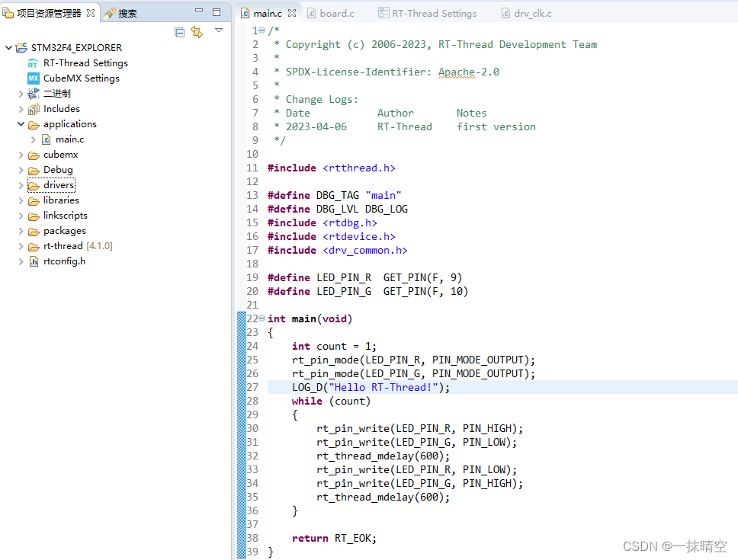Collapse the applications folder
This screenshot has width=738, height=560.
click(x=21, y=124)
